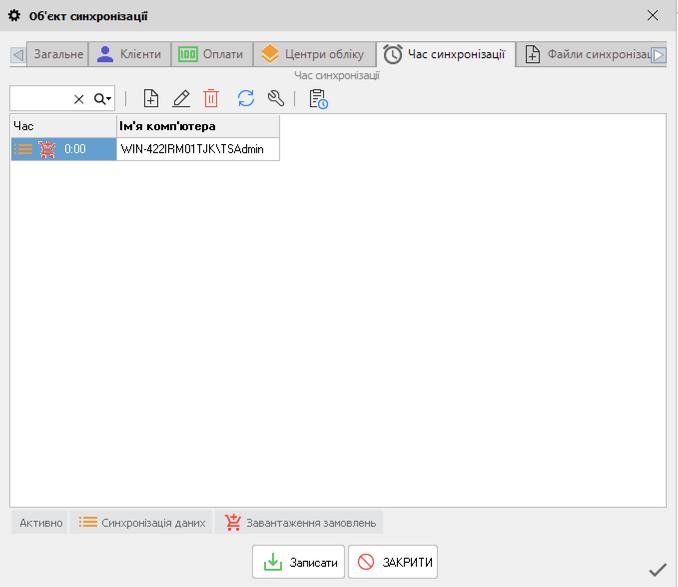Toggle Завантаження замовлень filter

coord(300,523)
